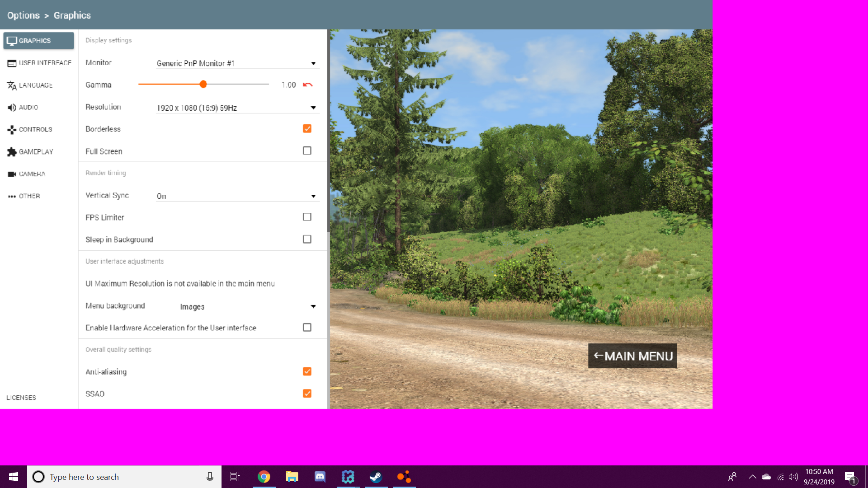Switch to the Camera options tab

tap(39, 174)
